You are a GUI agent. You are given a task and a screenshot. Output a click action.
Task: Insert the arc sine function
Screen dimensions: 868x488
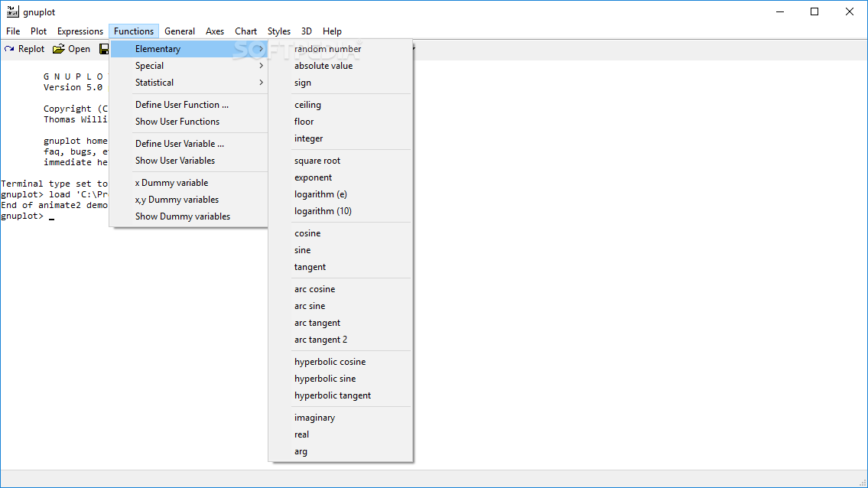click(340, 306)
